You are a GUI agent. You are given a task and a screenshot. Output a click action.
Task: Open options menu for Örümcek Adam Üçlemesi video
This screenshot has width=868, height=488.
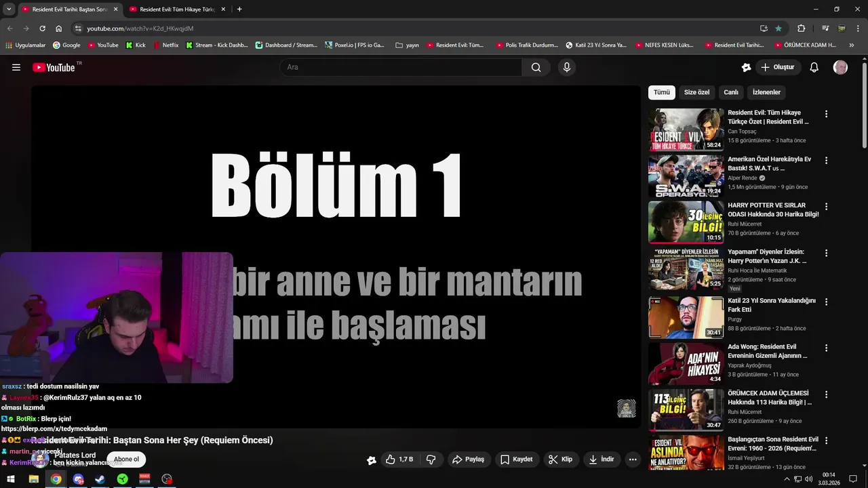[826, 394]
